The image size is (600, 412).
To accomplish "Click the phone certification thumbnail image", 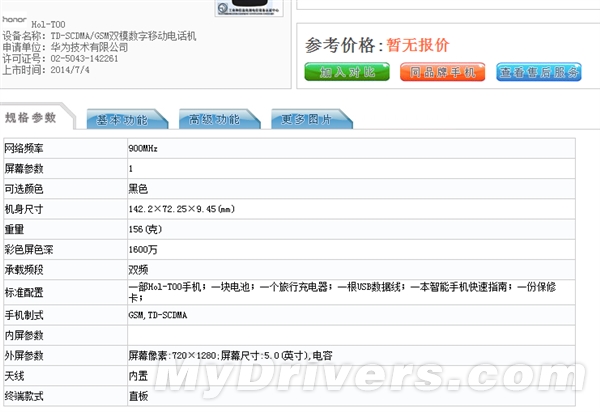I will point(249,8).
